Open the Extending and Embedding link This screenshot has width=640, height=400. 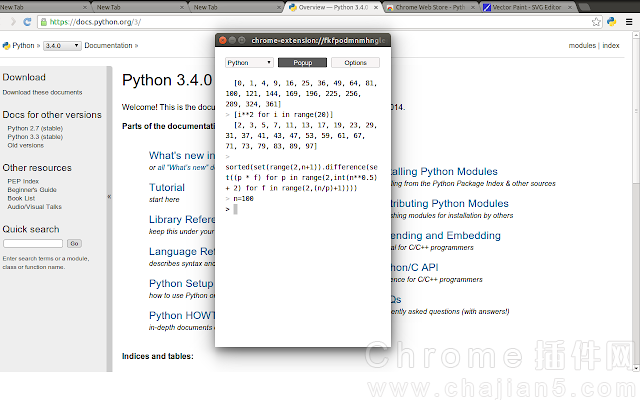(x=446, y=236)
